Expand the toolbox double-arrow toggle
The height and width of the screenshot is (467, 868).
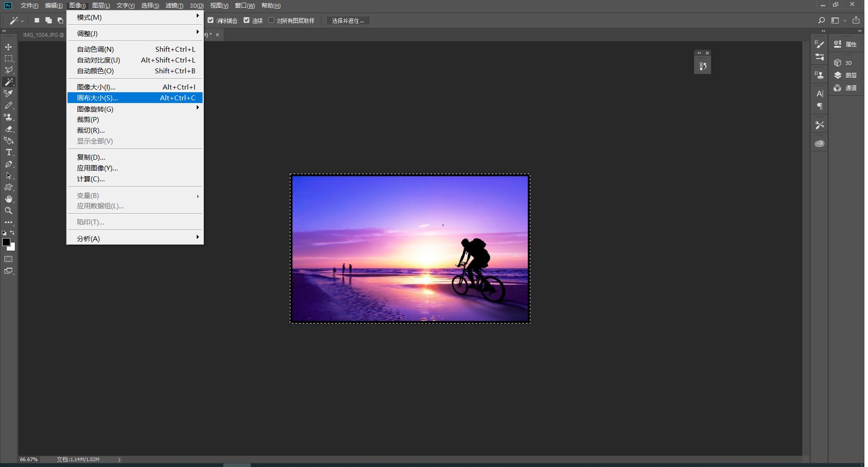pyautogui.click(x=4, y=31)
